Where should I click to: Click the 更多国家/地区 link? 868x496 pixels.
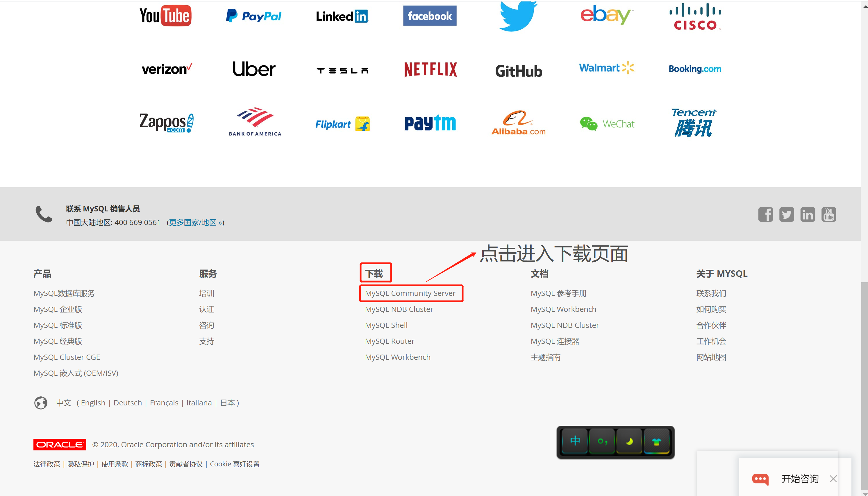click(x=195, y=222)
